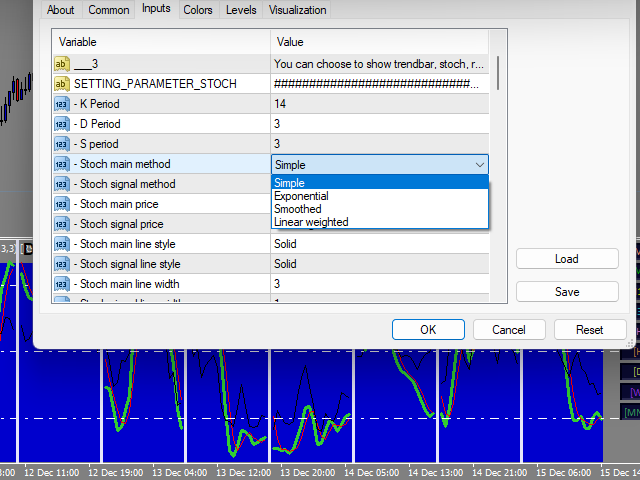640x480 pixels.
Task: Collapse the Stoch main method dropdown arrow
Action: (480, 165)
